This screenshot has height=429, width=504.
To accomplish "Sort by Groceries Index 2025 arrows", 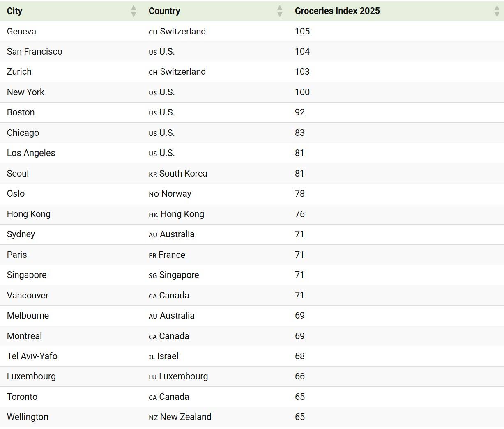I will click(497, 11).
